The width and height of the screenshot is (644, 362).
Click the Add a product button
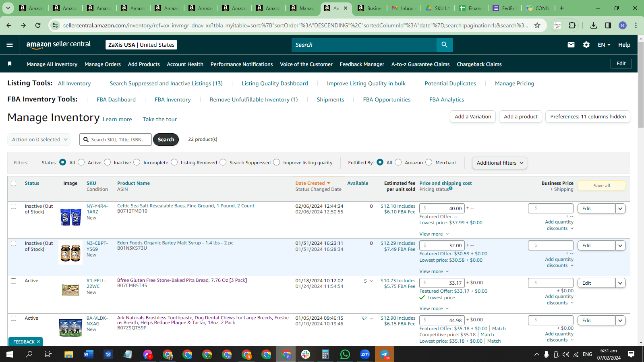pyautogui.click(x=520, y=117)
